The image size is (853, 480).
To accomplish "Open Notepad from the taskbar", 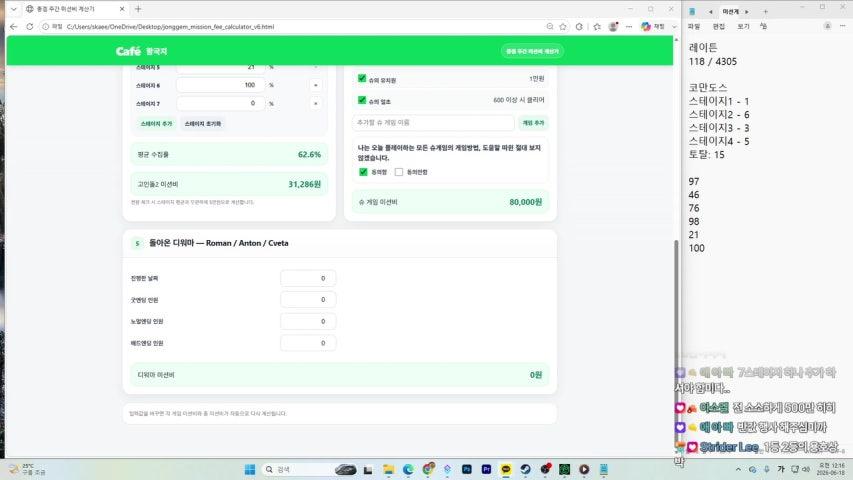I will [604, 469].
